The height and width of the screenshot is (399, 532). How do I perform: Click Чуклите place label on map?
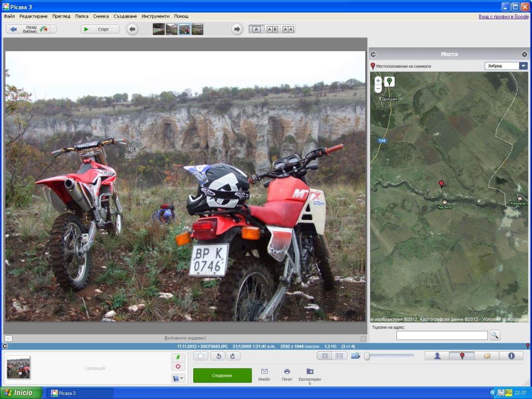[445, 207]
